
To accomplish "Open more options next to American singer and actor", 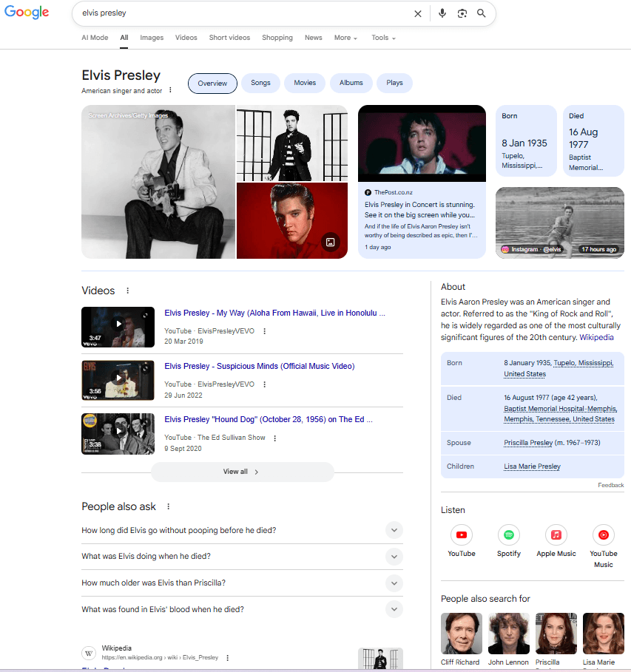I will [170, 90].
